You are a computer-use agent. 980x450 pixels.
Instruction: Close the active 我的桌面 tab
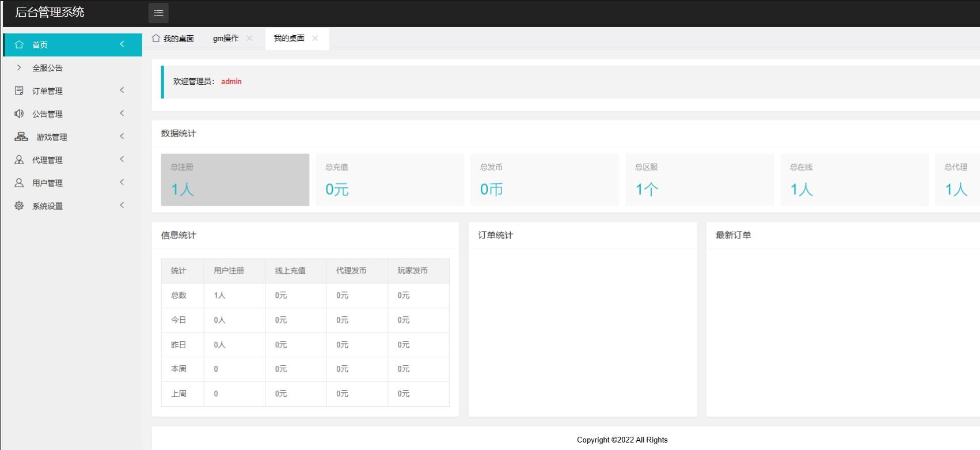(315, 38)
